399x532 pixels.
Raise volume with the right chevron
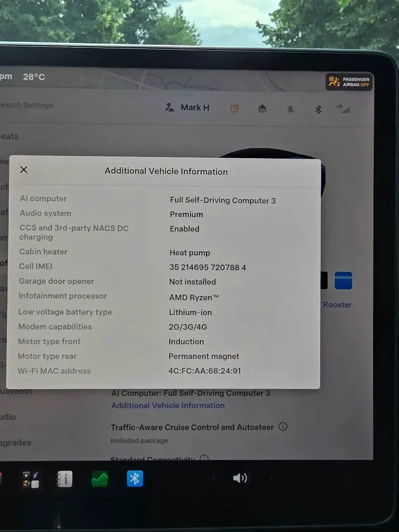point(271,478)
